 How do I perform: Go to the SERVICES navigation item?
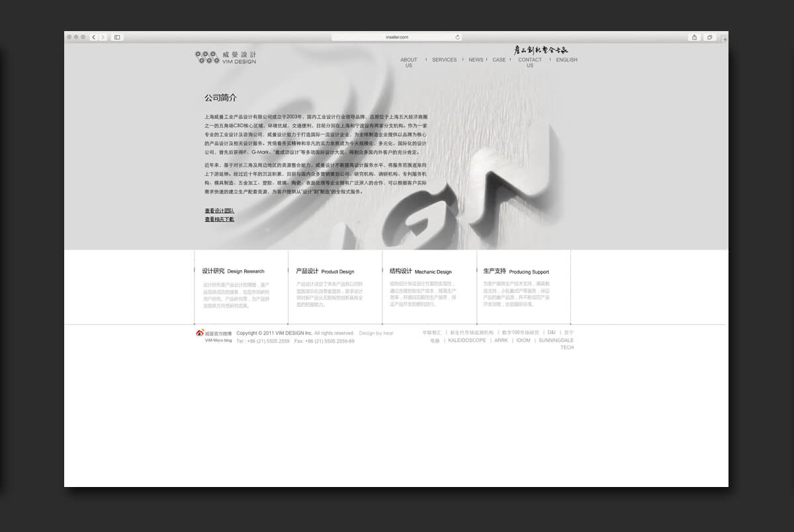tap(444, 60)
